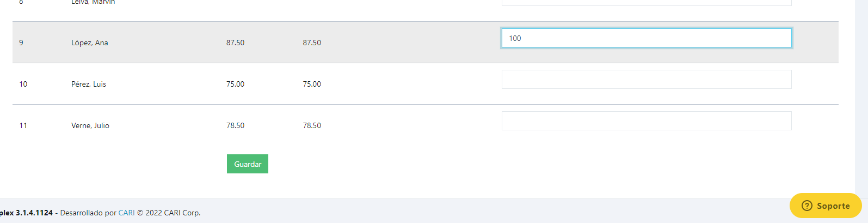Click the version text 3.1.4.1124 in footer
The width and height of the screenshot is (868, 223).
pos(34,213)
